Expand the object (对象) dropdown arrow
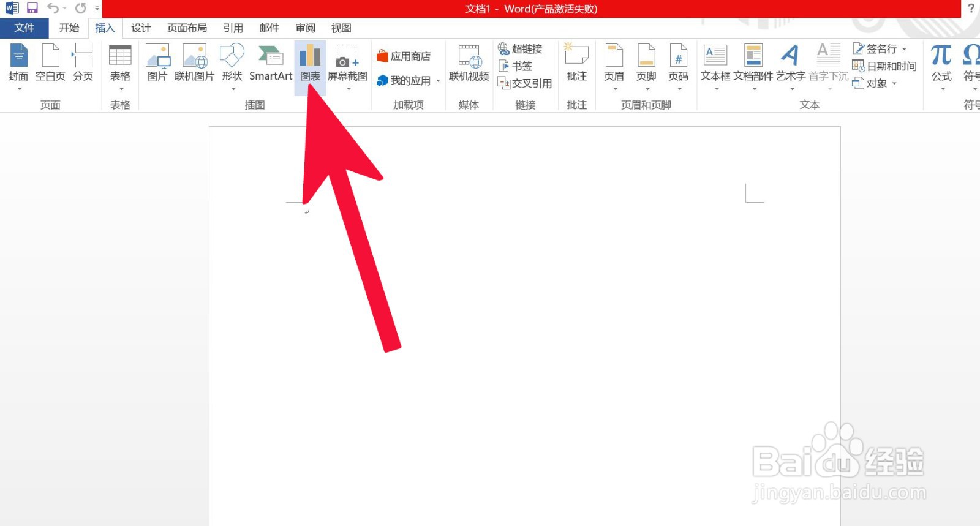Image resolution: width=980 pixels, height=526 pixels. point(894,83)
